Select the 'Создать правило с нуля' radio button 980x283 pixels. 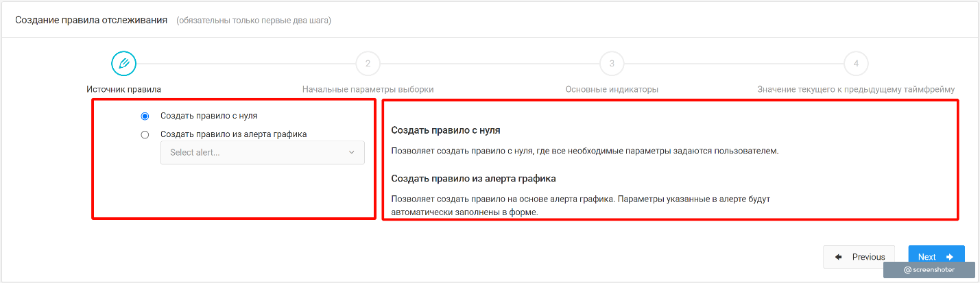(x=145, y=116)
